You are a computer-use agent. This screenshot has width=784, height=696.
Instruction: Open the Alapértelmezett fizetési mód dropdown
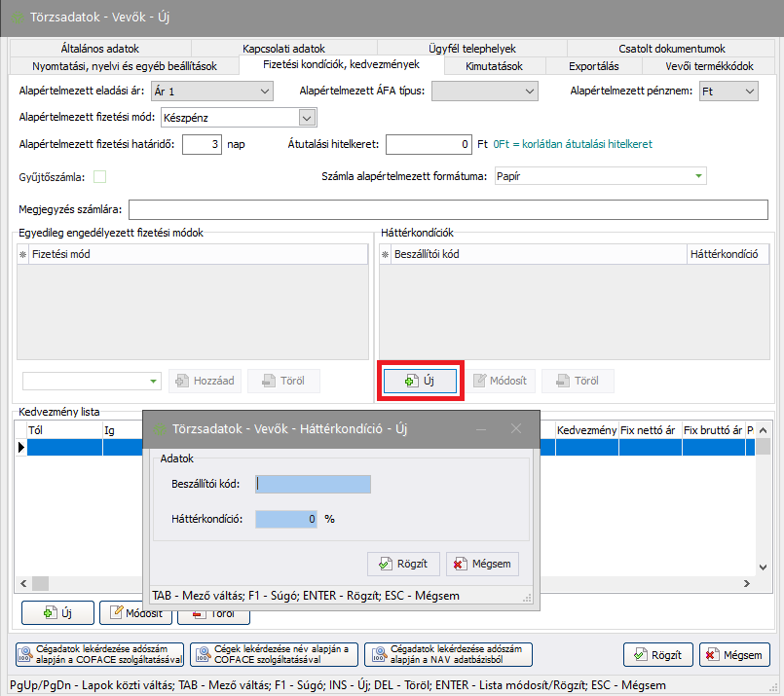pos(308,118)
